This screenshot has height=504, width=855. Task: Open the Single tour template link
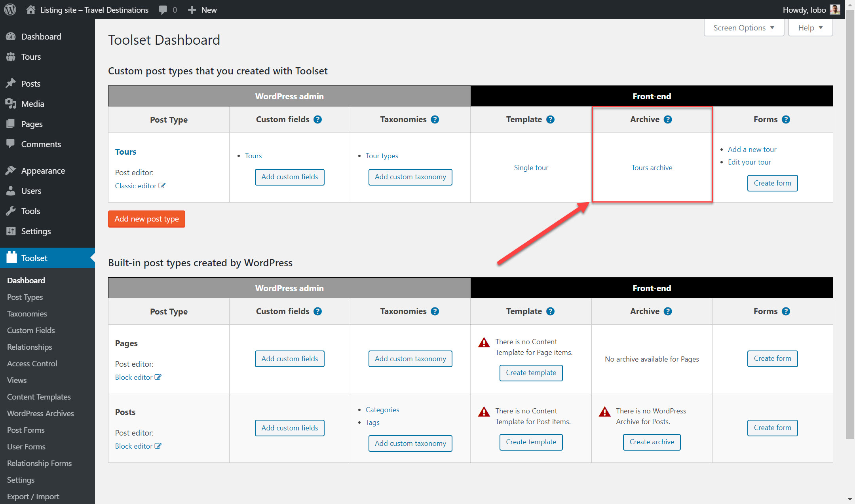[531, 168]
